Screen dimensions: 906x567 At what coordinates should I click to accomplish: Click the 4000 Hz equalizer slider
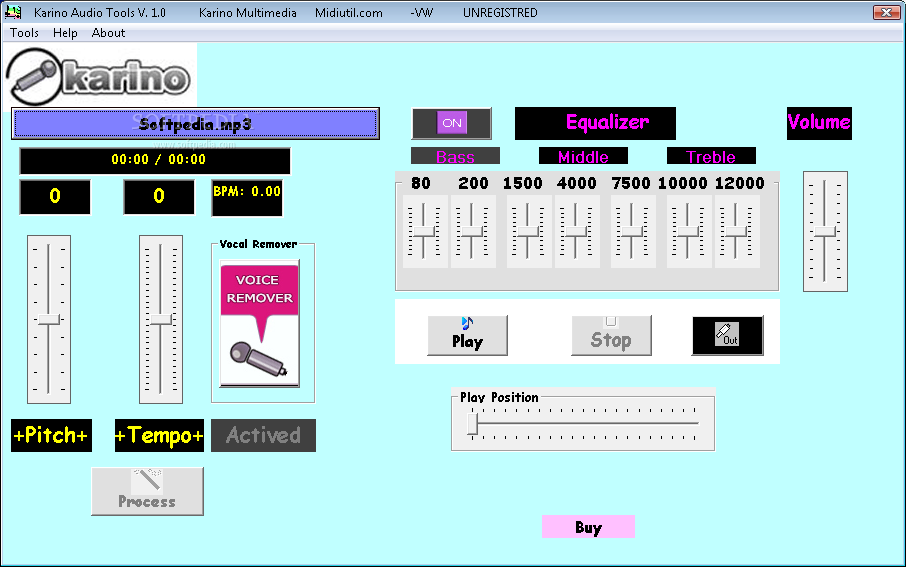click(x=576, y=231)
